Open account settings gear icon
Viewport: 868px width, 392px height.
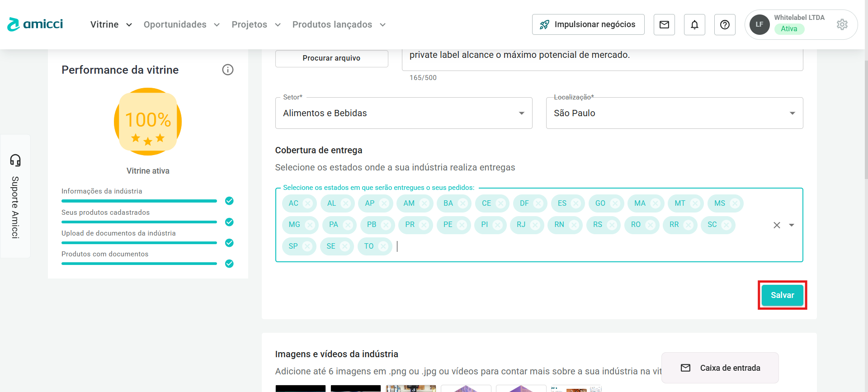click(842, 24)
